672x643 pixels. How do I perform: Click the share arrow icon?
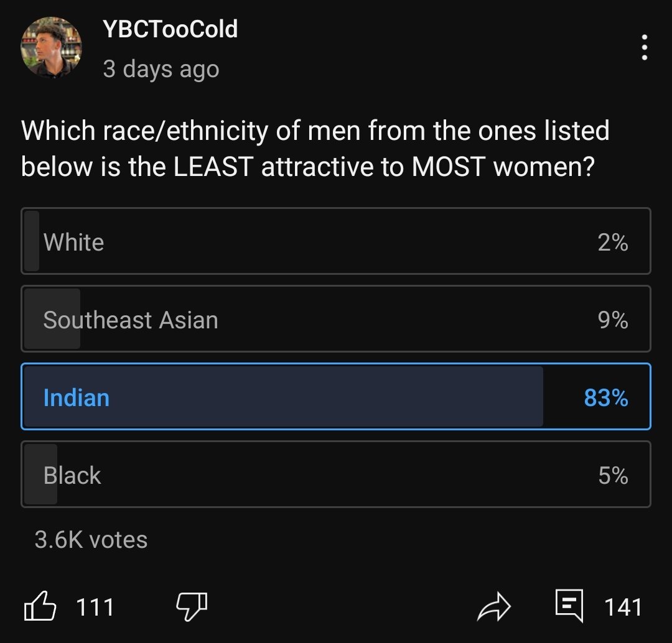tap(493, 606)
